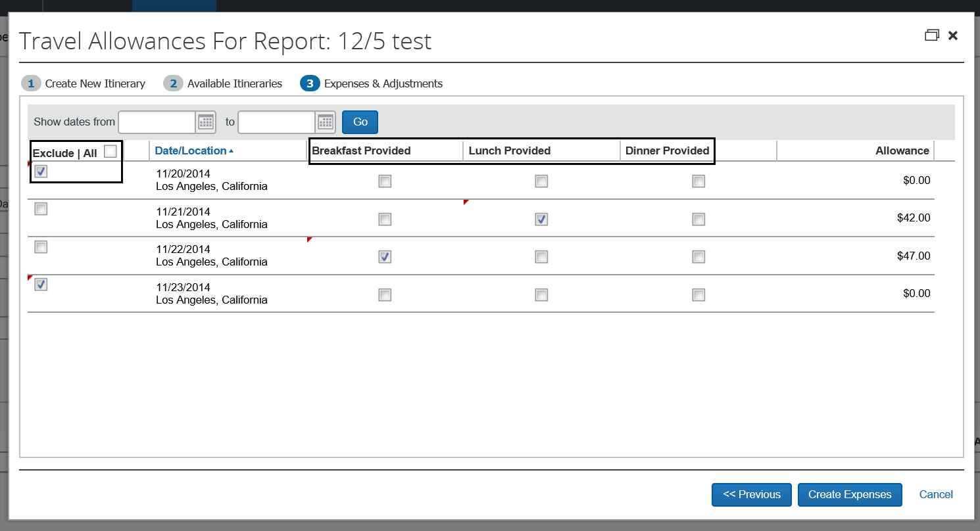
Task: Toggle the Exclude All checkbox
Action: (110, 151)
